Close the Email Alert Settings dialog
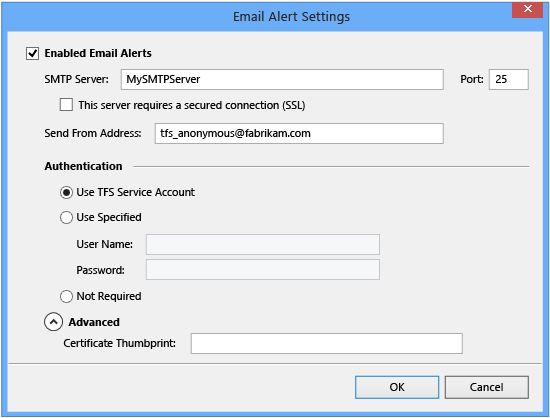The width and height of the screenshot is (550, 418). point(528,9)
